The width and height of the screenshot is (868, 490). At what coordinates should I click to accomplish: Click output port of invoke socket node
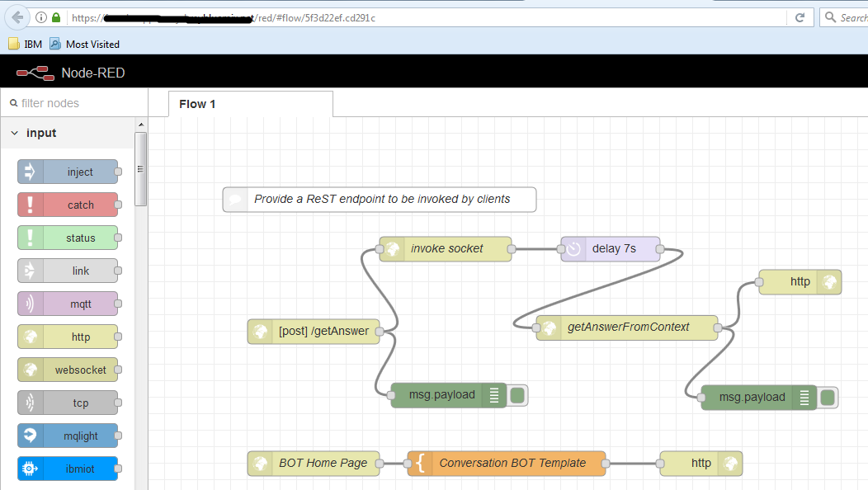512,249
